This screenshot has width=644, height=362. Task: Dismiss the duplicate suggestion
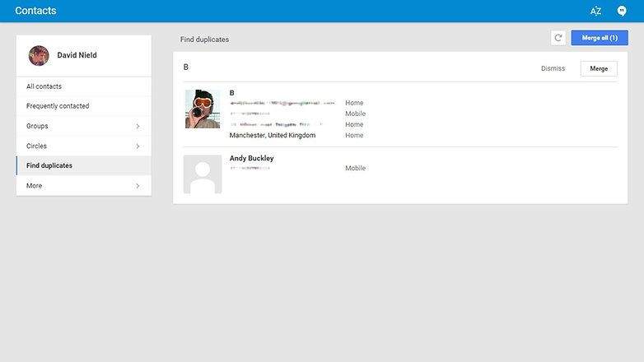click(x=553, y=68)
